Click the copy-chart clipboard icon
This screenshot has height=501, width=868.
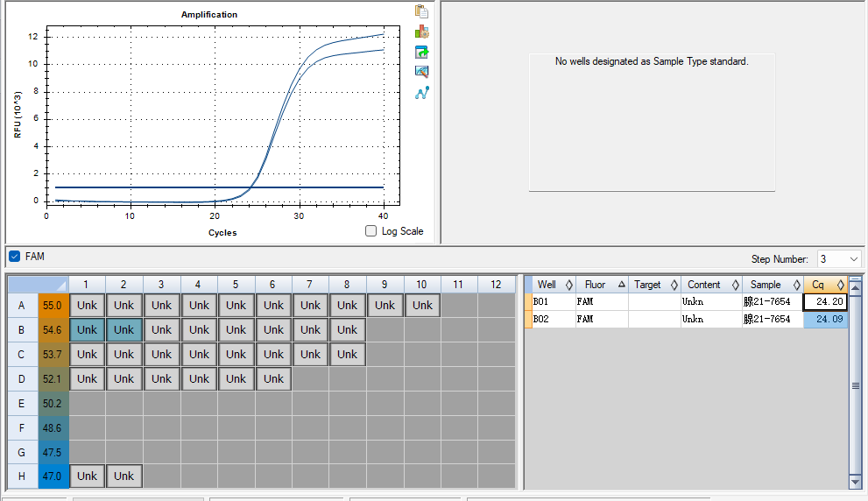(x=422, y=11)
